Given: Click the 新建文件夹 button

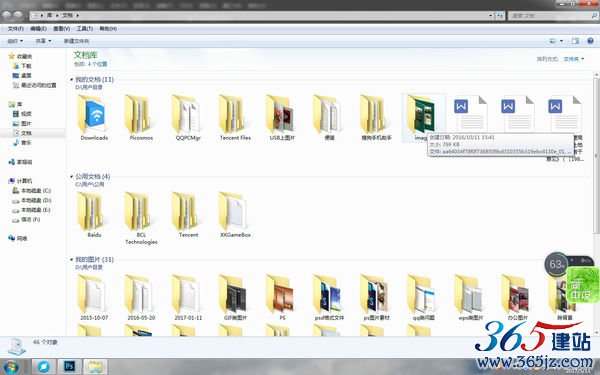Looking at the screenshot, I should pos(77,41).
